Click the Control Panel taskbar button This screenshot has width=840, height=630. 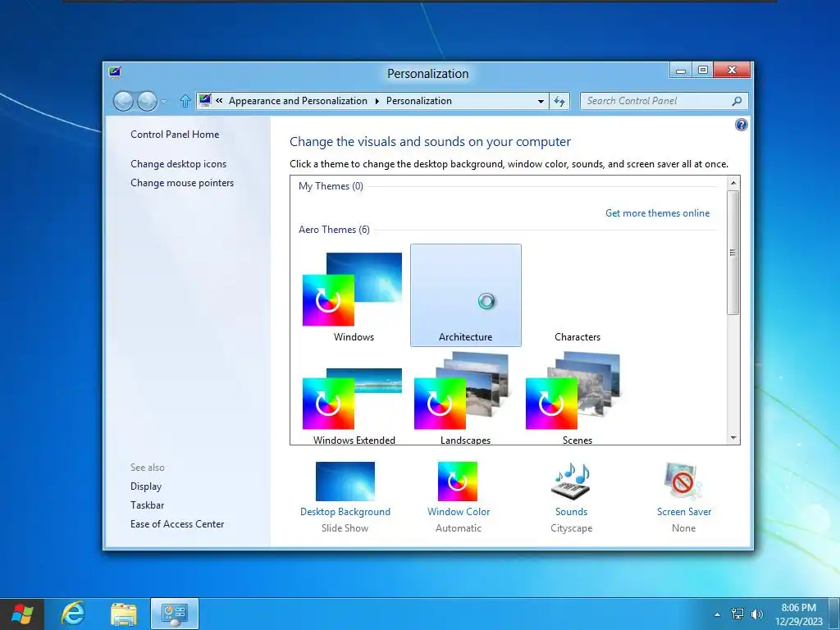tap(175, 614)
